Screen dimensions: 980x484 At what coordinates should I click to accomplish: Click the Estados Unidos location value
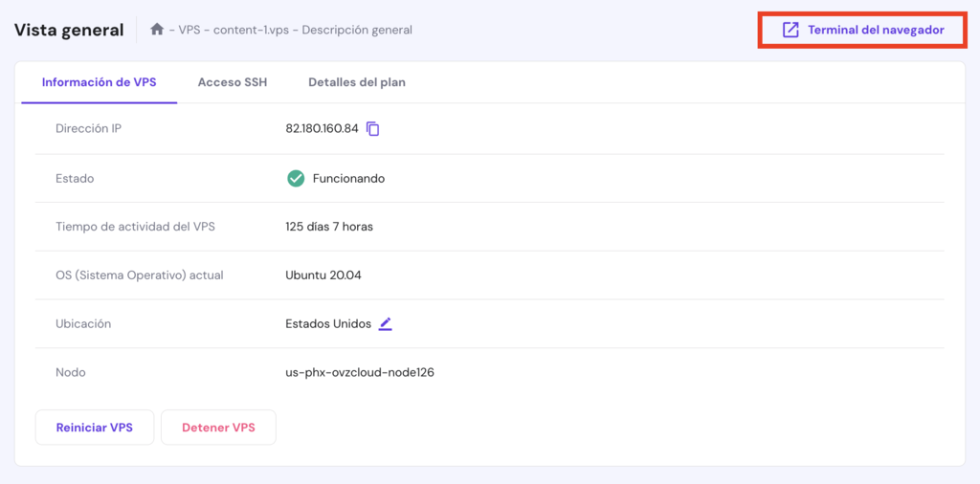click(x=328, y=323)
